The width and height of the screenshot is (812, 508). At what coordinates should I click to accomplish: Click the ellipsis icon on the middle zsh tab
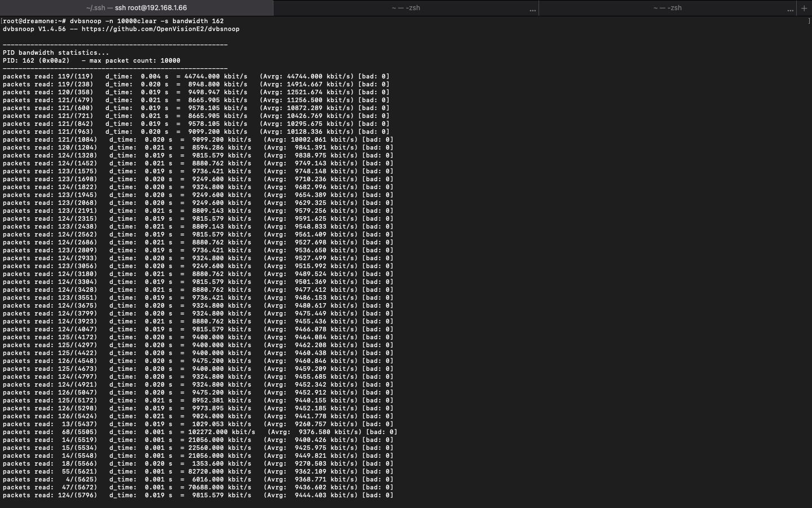(532, 9)
